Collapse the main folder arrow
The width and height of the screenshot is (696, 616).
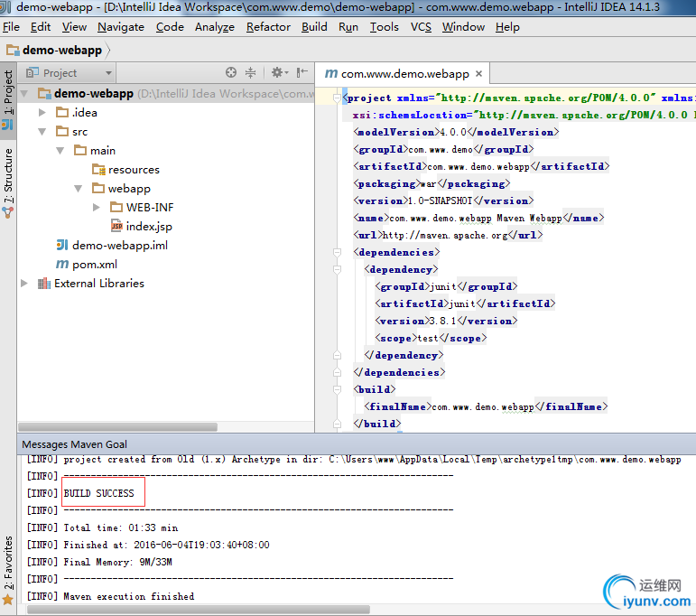point(60,151)
